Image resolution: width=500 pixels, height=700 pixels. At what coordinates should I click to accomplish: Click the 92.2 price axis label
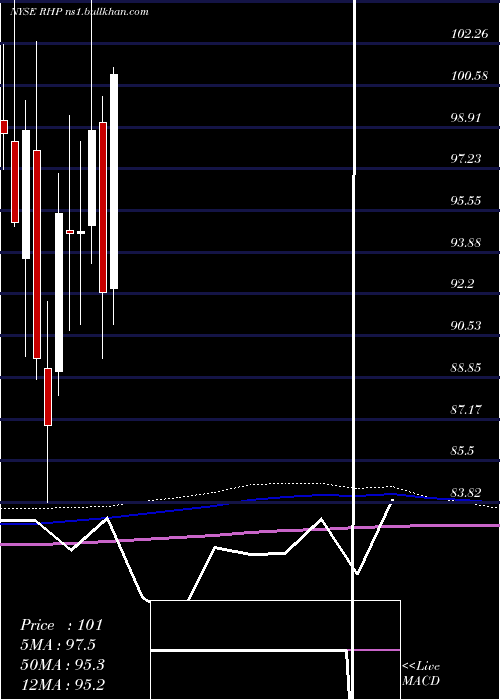[x=463, y=283]
